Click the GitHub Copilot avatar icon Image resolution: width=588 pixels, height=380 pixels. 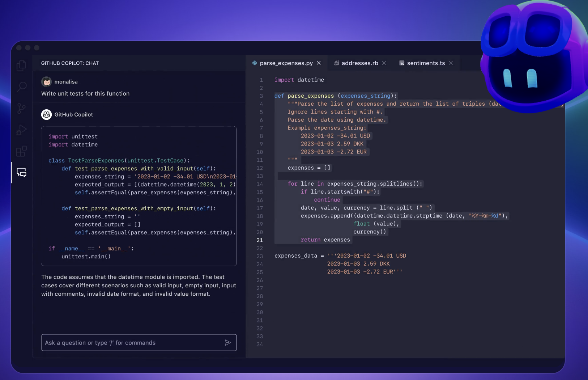coord(46,115)
